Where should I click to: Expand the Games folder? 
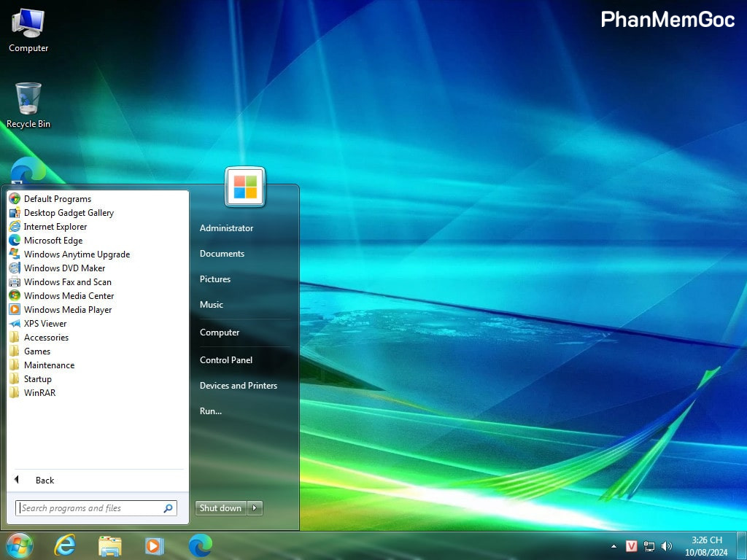36,351
